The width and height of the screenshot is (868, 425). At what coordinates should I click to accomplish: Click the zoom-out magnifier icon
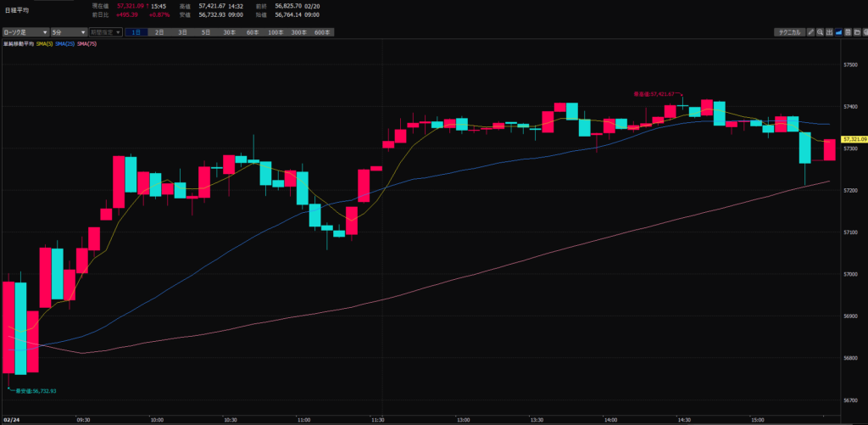click(820, 32)
